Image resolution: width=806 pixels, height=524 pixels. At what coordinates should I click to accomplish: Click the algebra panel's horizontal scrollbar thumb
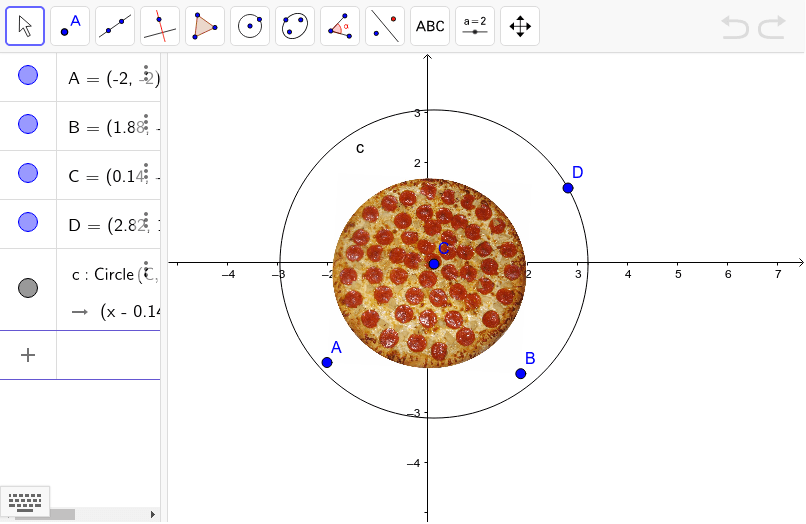pos(45,515)
